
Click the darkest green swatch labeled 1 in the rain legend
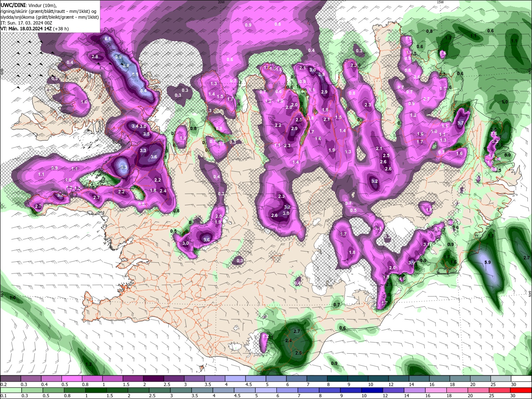(96, 390)
